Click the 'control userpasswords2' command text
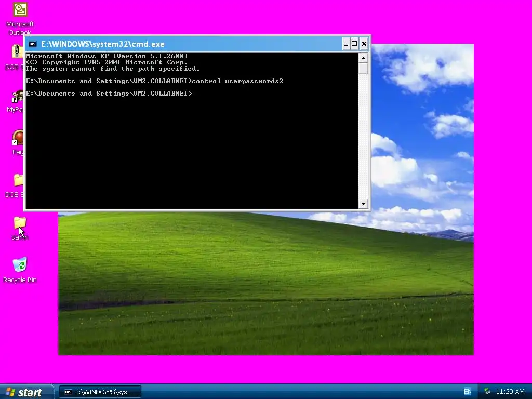Viewport: 532px width, 399px height. click(x=237, y=81)
